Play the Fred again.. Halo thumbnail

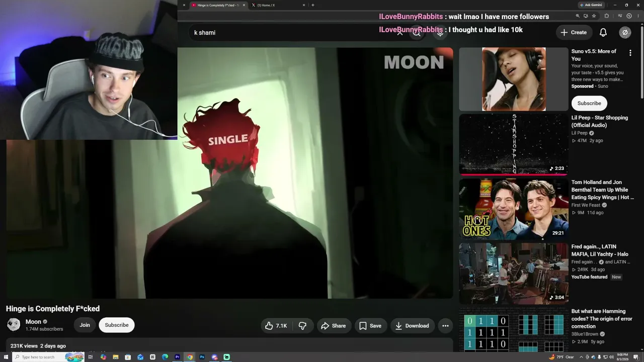[514, 274]
